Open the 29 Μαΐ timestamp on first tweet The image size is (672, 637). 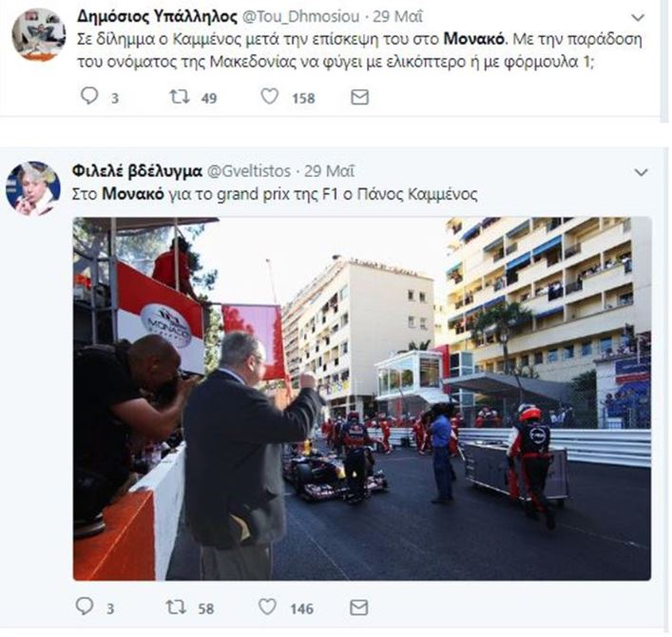(x=397, y=16)
